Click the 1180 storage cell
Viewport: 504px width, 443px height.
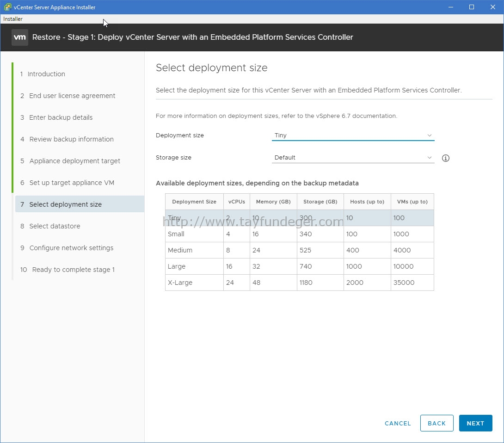320,283
